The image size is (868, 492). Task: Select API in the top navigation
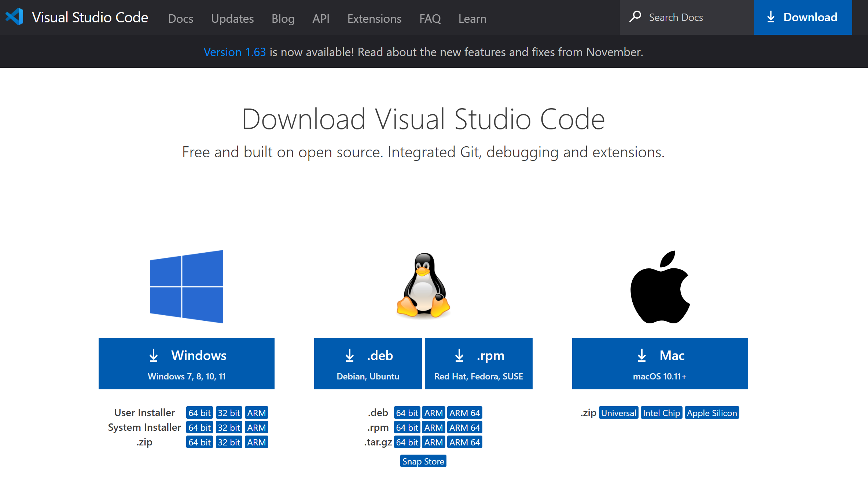(x=321, y=18)
